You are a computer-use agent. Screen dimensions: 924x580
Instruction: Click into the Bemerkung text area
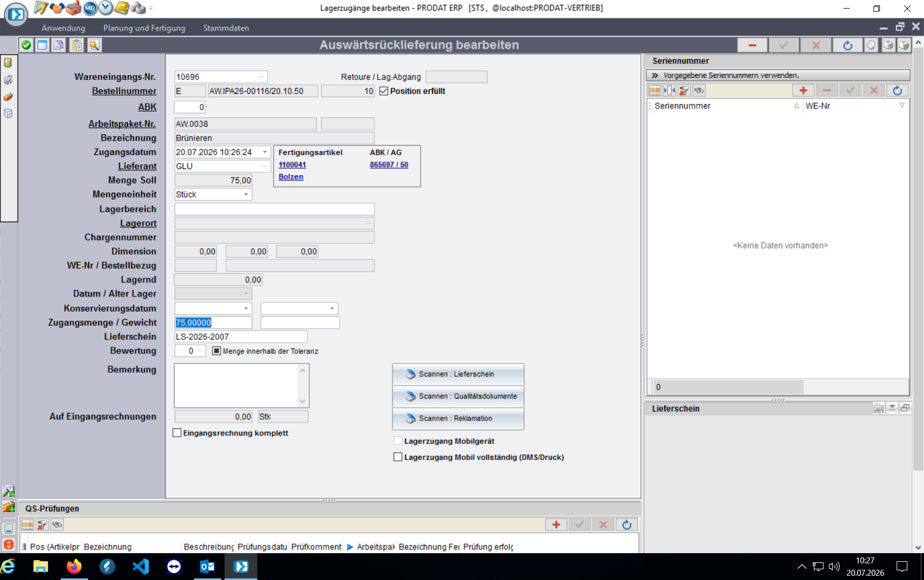click(x=236, y=386)
